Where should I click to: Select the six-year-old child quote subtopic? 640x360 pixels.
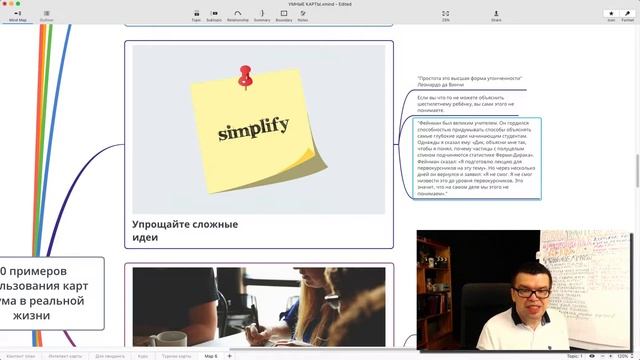coord(466,104)
